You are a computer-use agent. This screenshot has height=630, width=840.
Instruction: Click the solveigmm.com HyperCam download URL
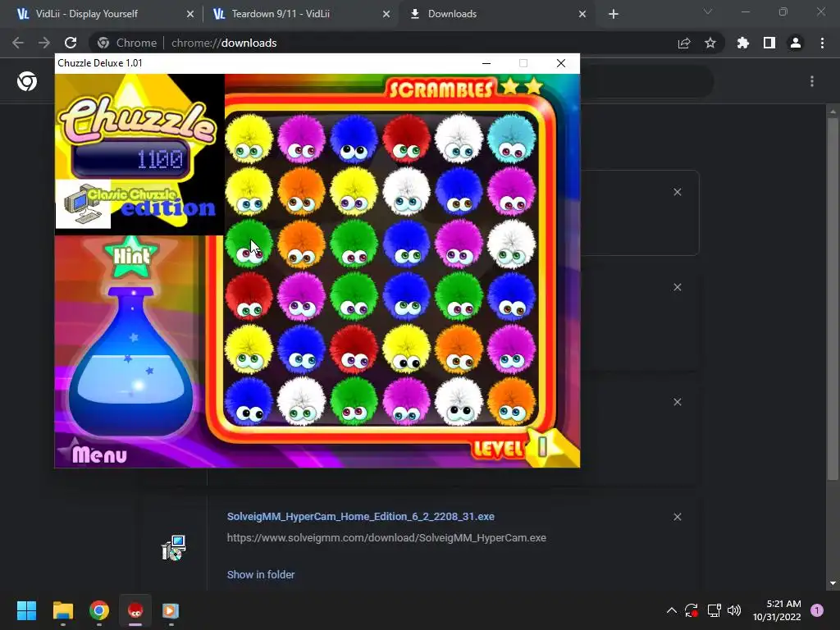pos(386,538)
